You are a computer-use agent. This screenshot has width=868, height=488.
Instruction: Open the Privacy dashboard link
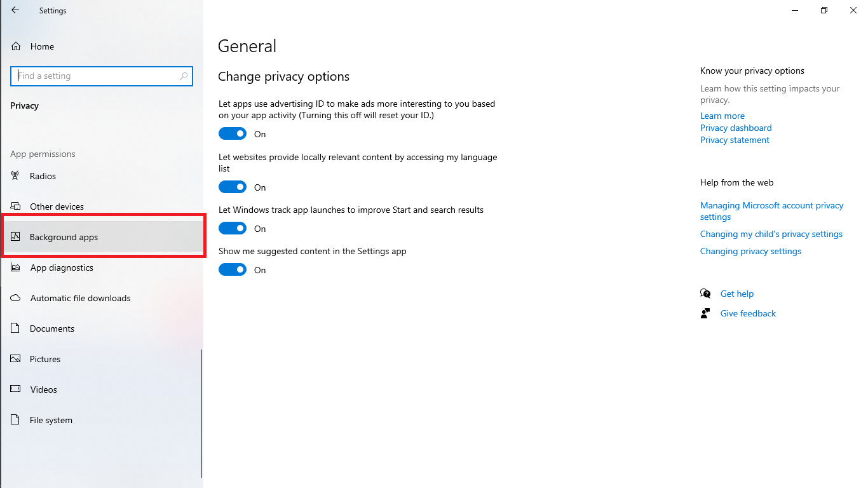point(736,128)
